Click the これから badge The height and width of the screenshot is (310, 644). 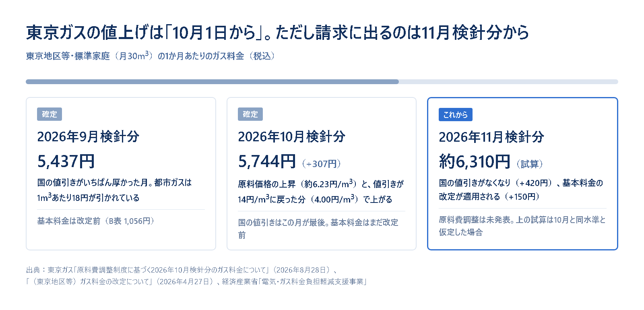tap(456, 115)
